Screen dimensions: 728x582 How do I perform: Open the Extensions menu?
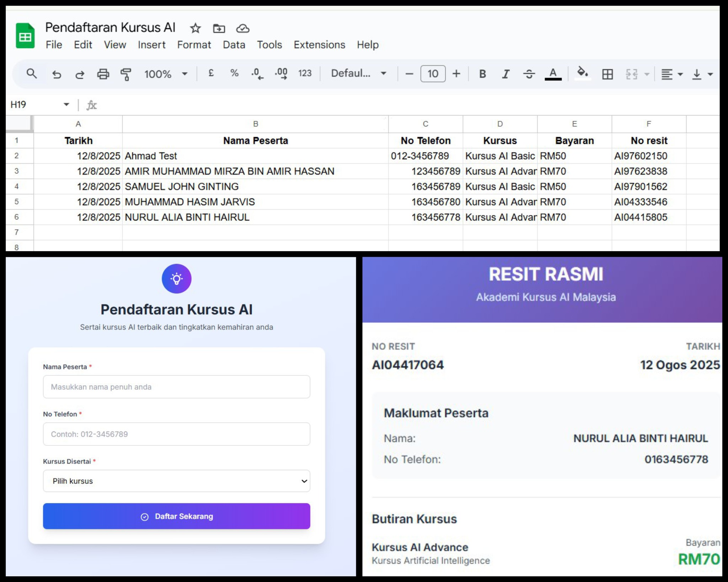(319, 45)
